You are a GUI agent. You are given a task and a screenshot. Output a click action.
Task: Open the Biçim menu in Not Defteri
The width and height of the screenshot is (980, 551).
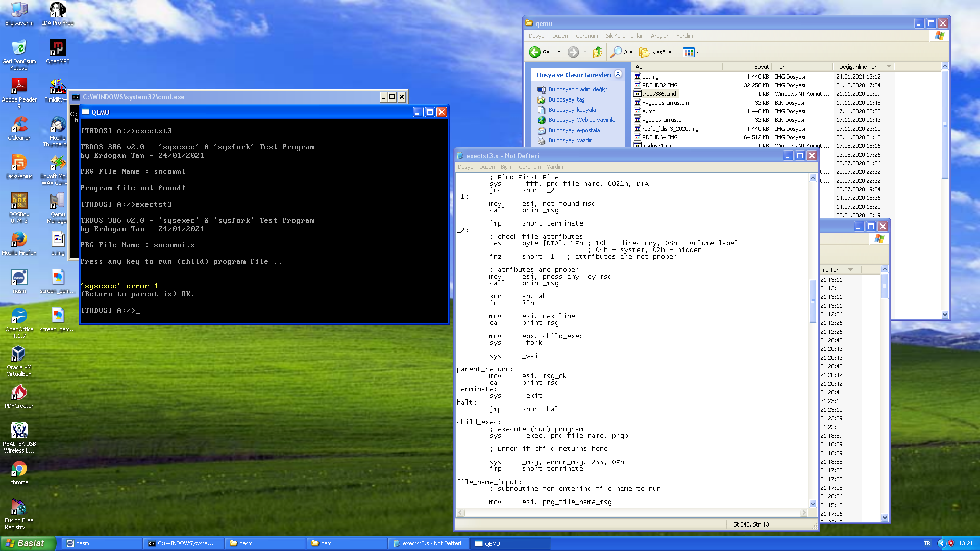click(507, 167)
